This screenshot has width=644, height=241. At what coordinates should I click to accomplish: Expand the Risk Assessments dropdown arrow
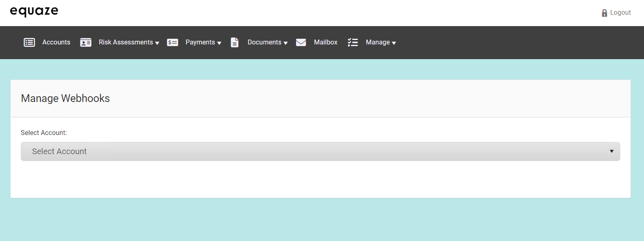tap(157, 43)
